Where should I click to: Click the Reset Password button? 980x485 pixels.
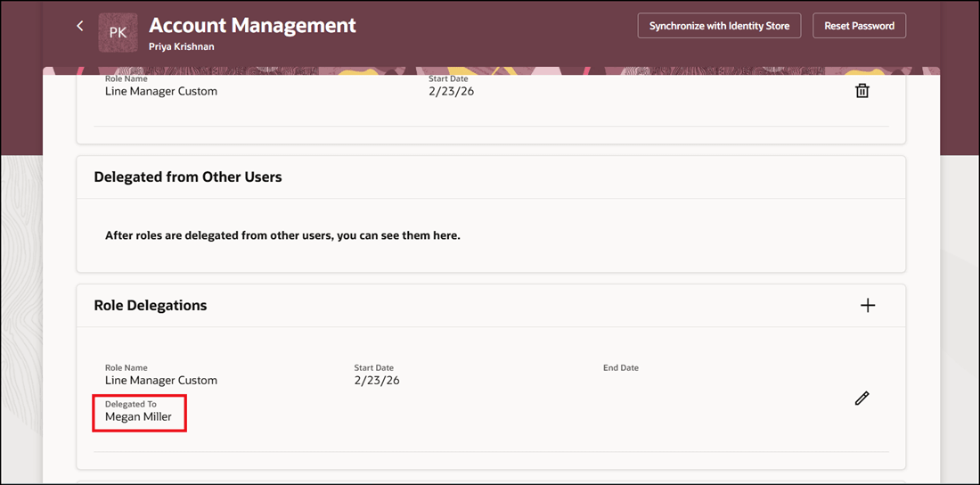coord(860,26)
